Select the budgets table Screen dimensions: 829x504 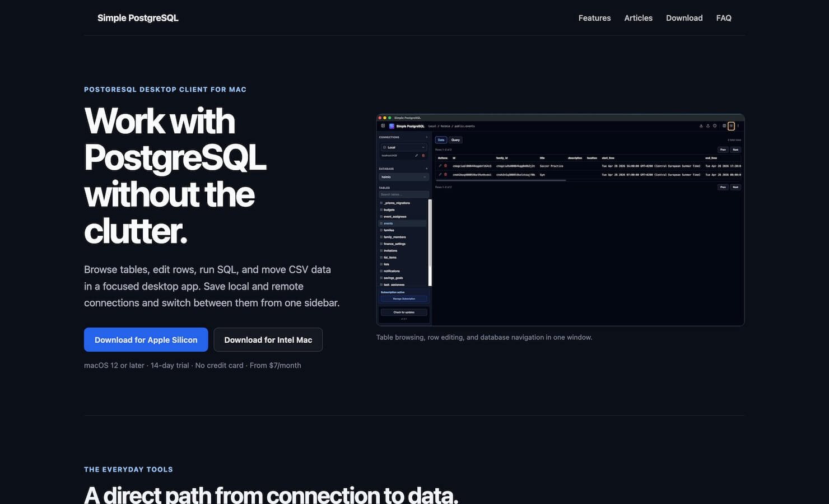pyautogui.click(x=403, y=209)
